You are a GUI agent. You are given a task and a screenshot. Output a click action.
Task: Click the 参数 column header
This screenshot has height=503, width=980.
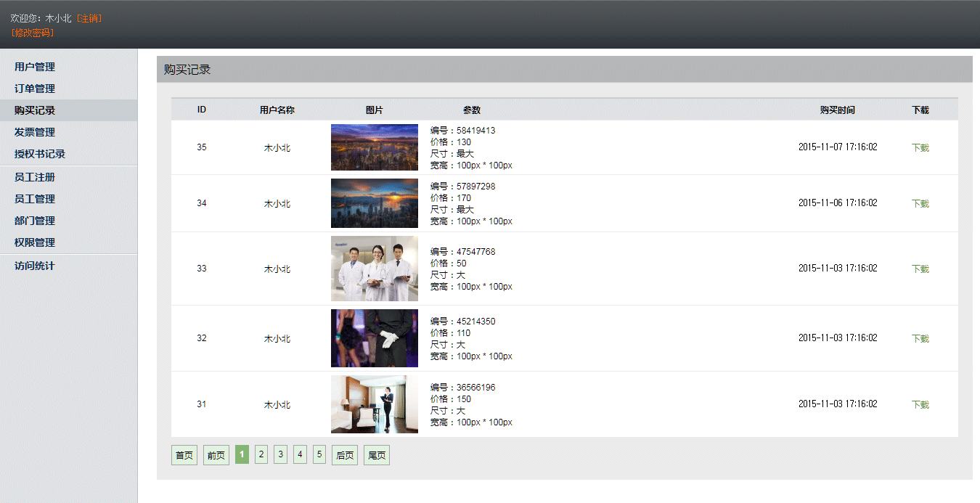point(472,110)
